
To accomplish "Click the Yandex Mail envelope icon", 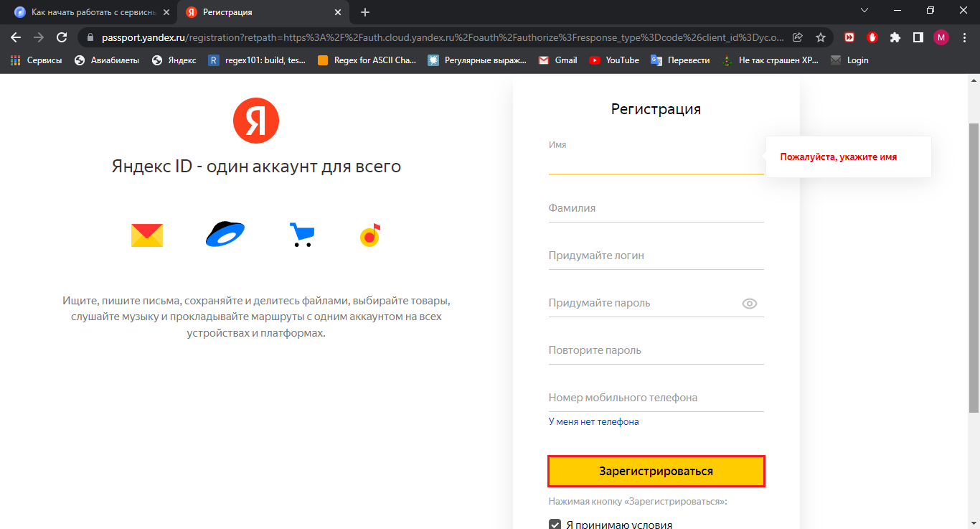I will point(147,235).
